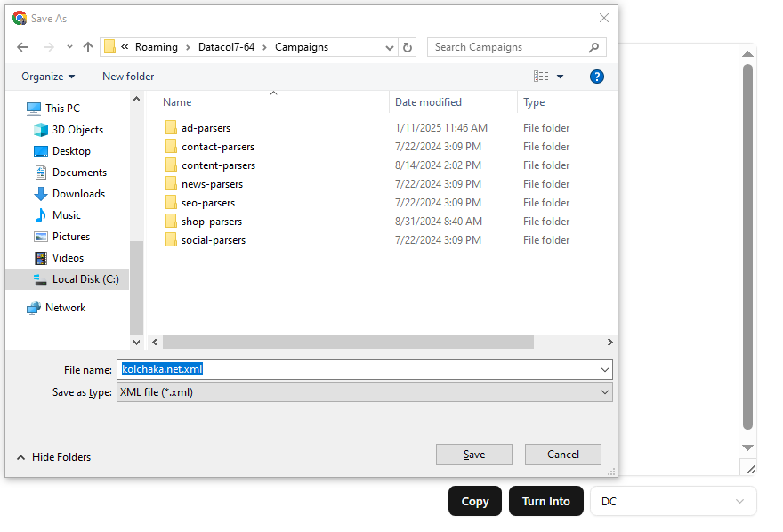Viewport: 783px width, 532px height.
Task: Close the Save As dialog
Action: pos(604,19)
